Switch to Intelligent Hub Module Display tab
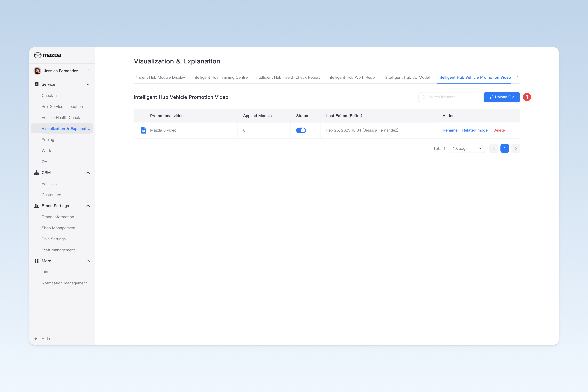Viewport: 588px width, 392px height. 162,78
